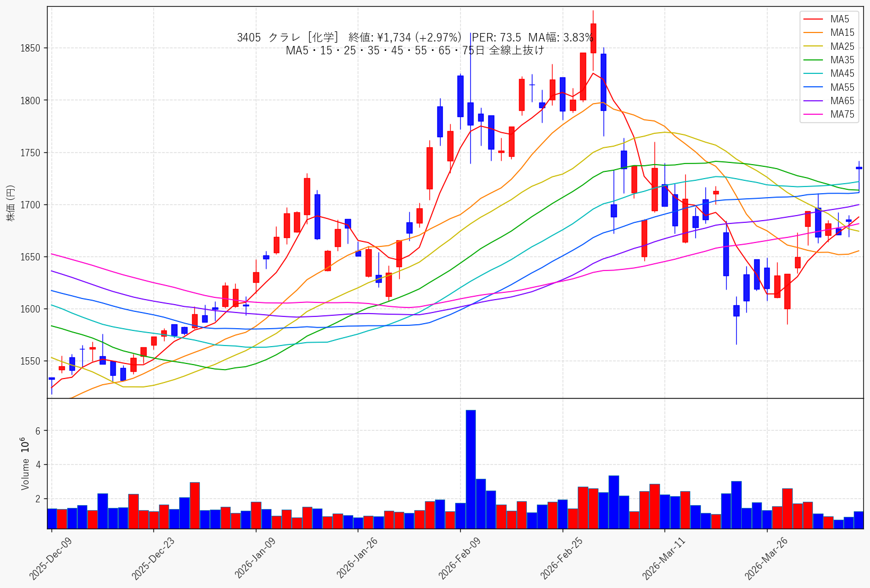Click the volume axis tick label 2

(38, 499)
